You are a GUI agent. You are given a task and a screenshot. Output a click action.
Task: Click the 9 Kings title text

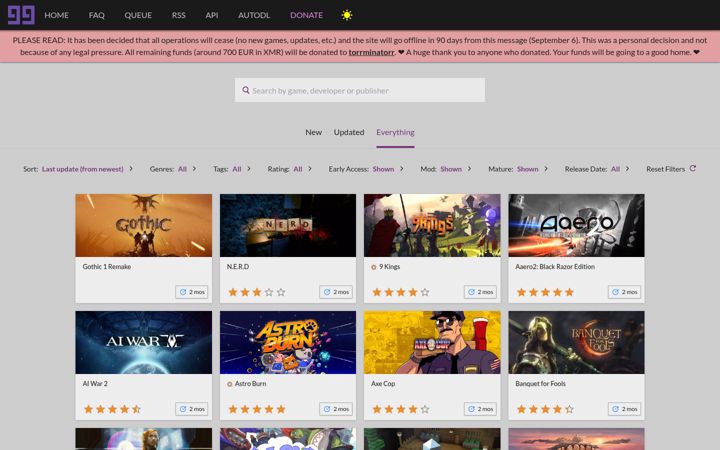pos(389,267)
